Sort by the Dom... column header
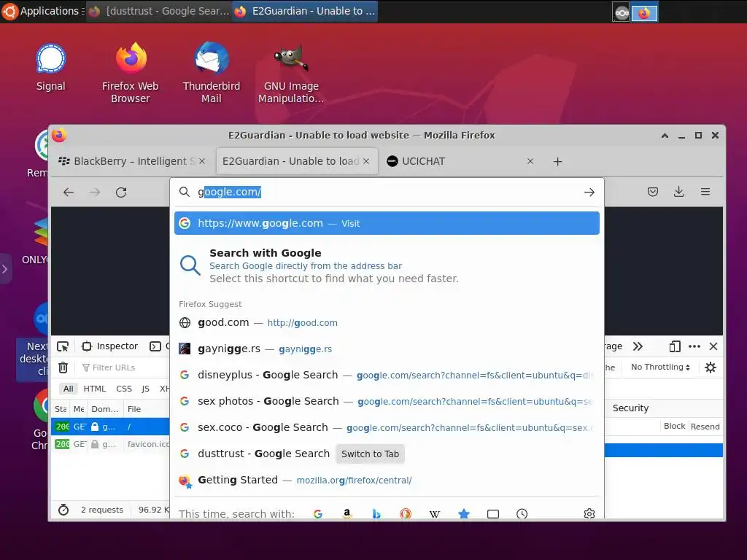This screenshot has height=560, width=747. pos(105,409)
